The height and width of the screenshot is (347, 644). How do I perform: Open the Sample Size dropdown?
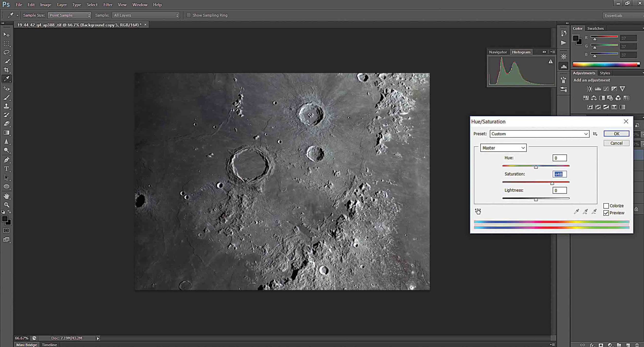(70, 15)
